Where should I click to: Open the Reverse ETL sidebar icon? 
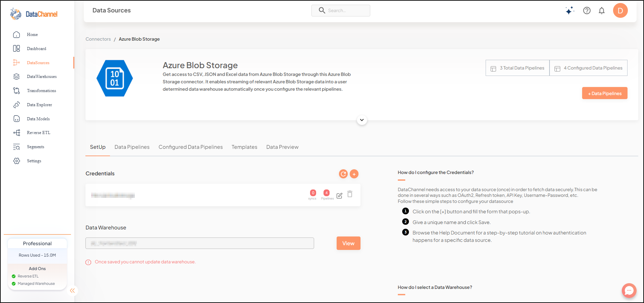click(x=16, y=133)
